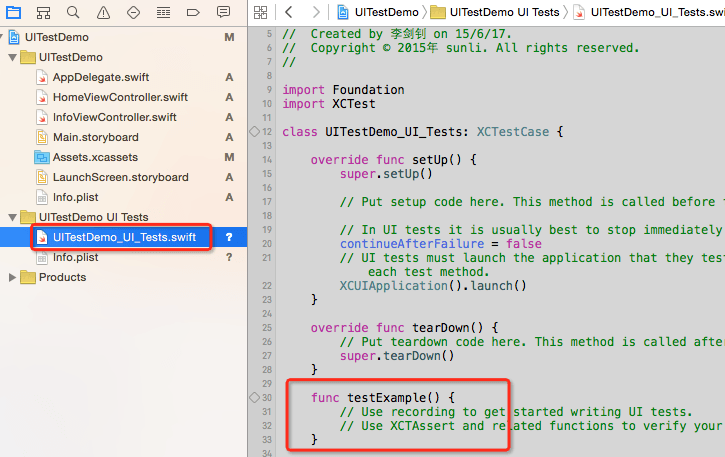Image resolution: width=725 pixels, height=457 pixels.
Task: Click the UITestDemo group folder label
Action: pos(71,57)
